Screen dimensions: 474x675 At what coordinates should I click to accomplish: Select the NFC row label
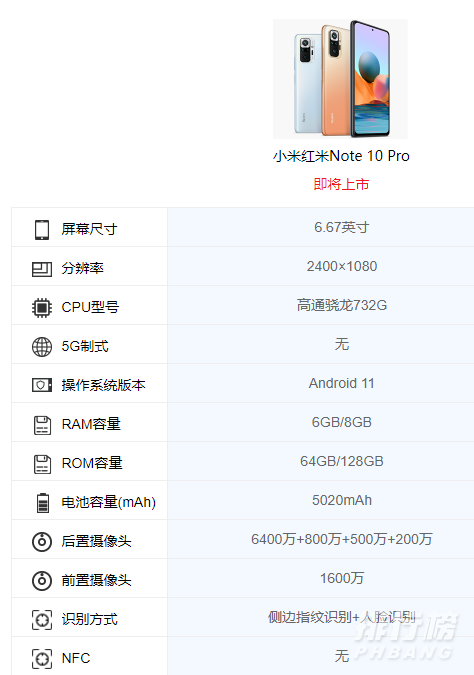coord(76,658)
